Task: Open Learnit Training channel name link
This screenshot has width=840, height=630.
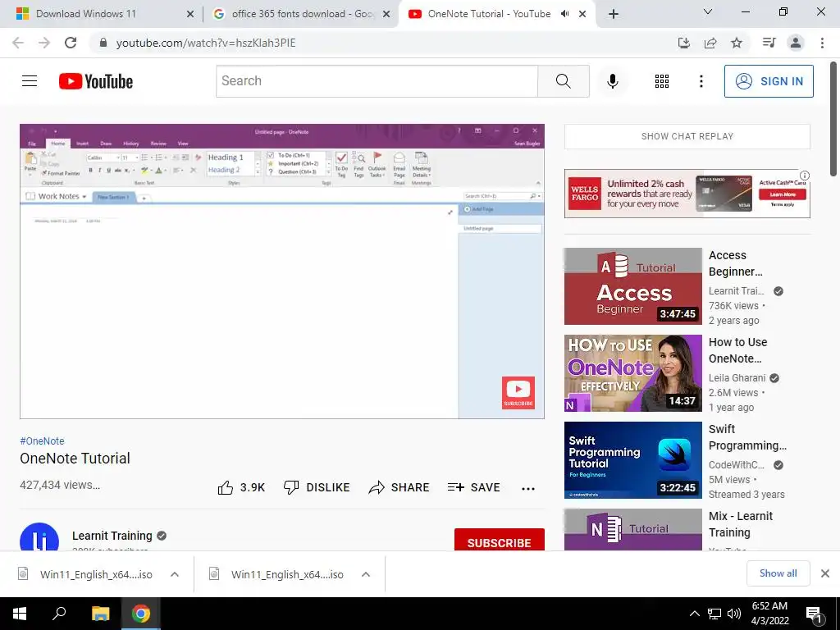Action: tap(112, 536)
